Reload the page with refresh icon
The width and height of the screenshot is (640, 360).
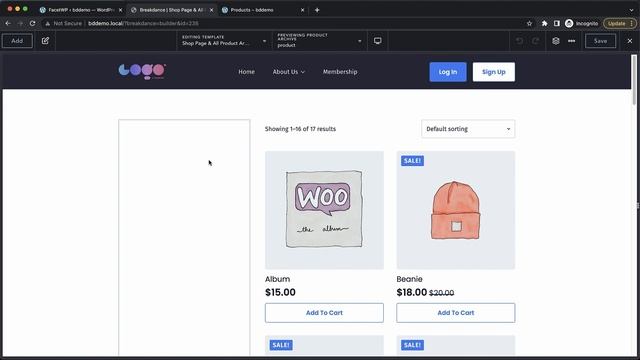click(x=32, y=23)
